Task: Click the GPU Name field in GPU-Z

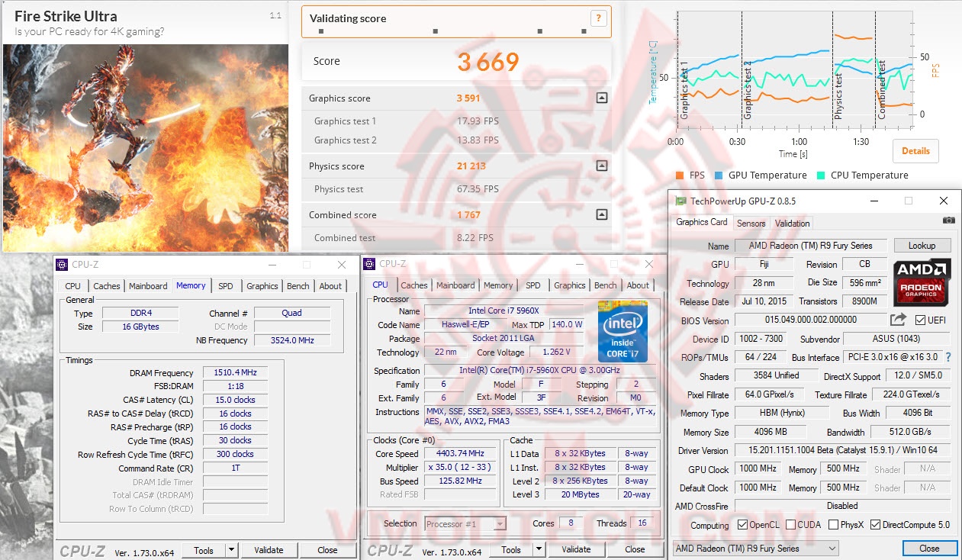Action: click(x=811, y=246)
